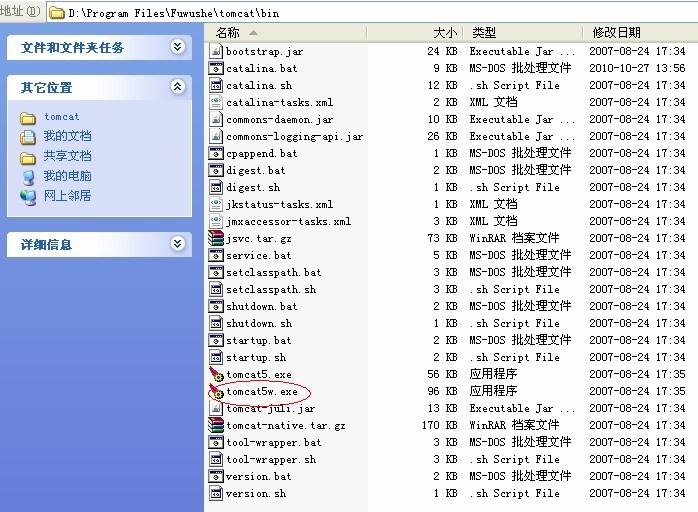Click the tomcat5.exe file icon
The image size is (698, 512).
coord(216,375)
